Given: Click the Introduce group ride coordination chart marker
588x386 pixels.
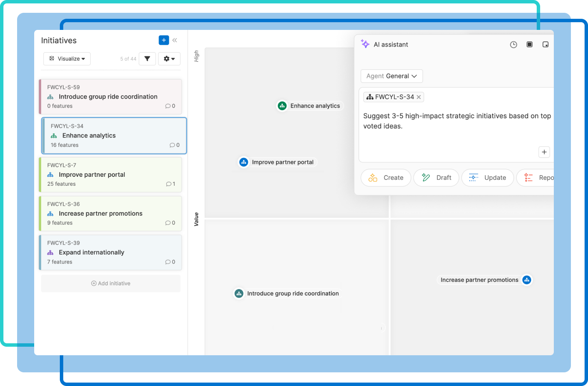Looking at the screenshot, I should pos(239,293).
